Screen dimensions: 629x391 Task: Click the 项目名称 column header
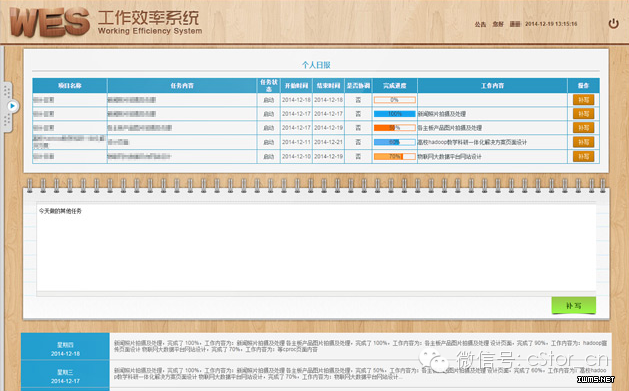coord(70,86)
